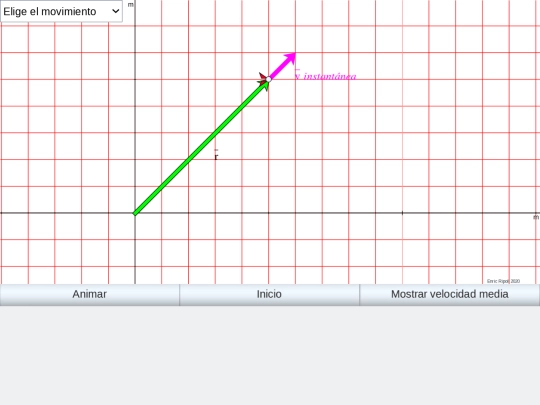This screenshot has height=405, width=540.
Task: Select the white point at the position vector tip
Action: 269,79
